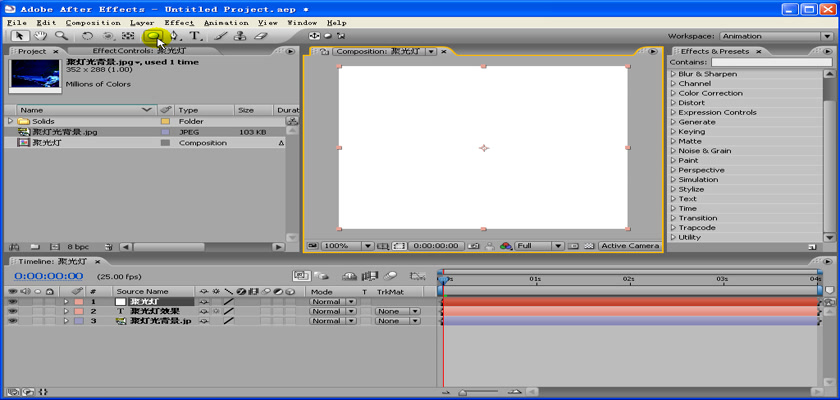
Task: Click the grid and guide options icon
Action: click(x=382, y=246)
